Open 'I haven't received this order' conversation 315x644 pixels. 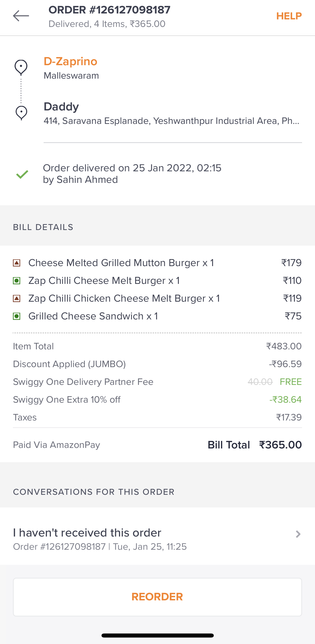click(87, 533)
